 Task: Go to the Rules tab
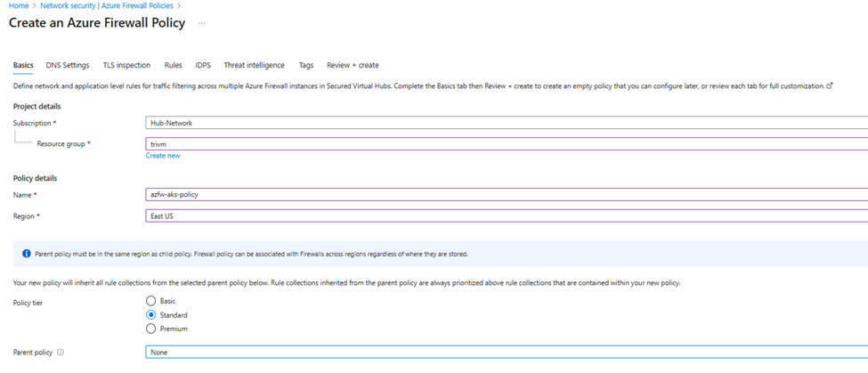point(174,65)
